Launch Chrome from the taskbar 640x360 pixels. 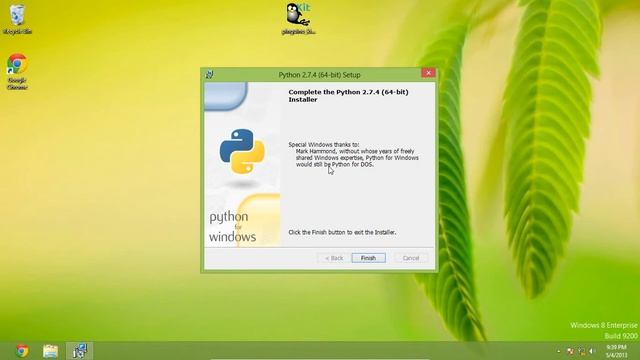22,351
